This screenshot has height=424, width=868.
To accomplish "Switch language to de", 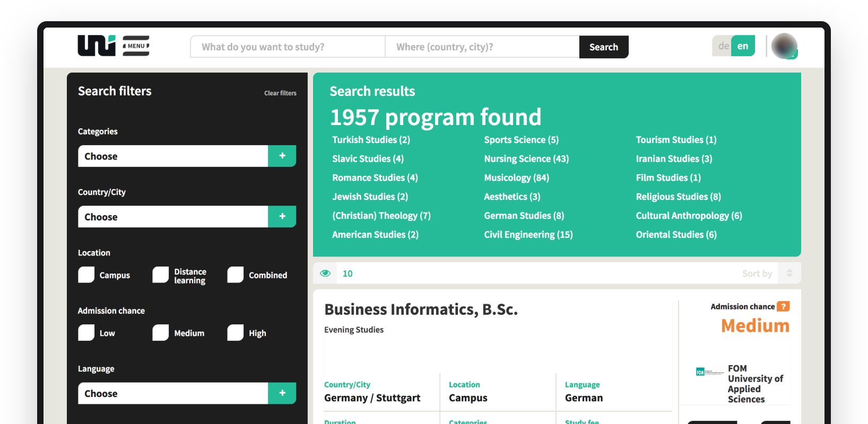I will click(723, 46).
